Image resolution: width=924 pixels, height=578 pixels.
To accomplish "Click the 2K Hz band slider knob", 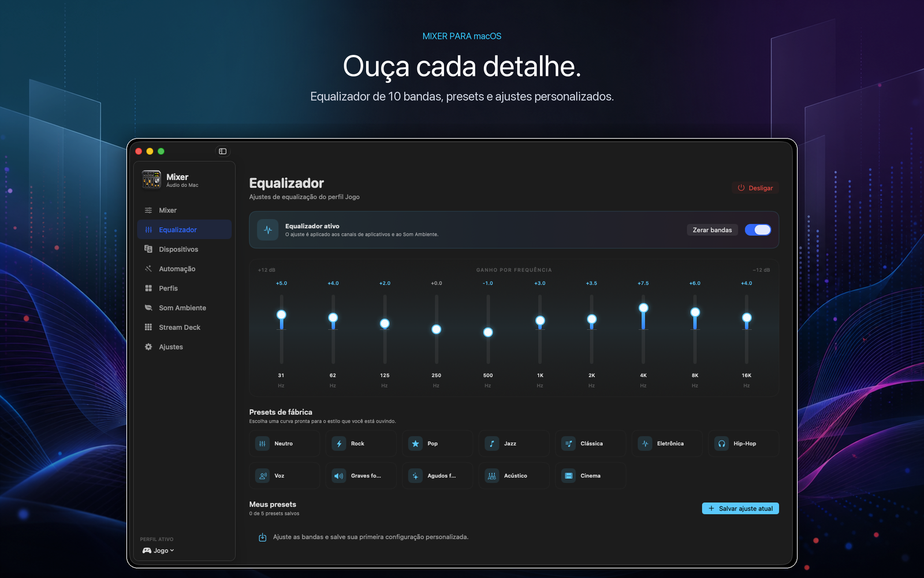I will [592, 319].
